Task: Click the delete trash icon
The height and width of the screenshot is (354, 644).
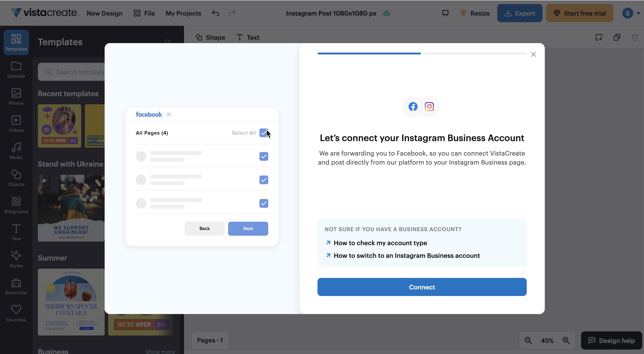Action: click(x=635, y=37)
